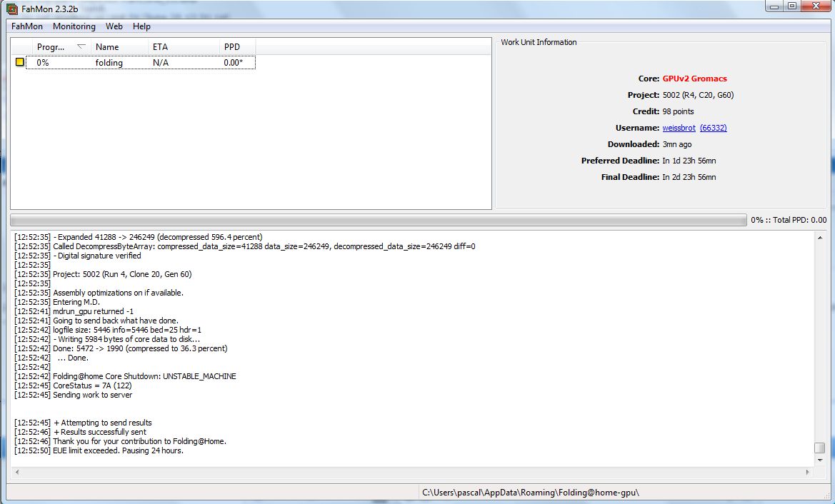Click the log scroll-up arrow
Screen dimensions: 835x504
point(820,237)
